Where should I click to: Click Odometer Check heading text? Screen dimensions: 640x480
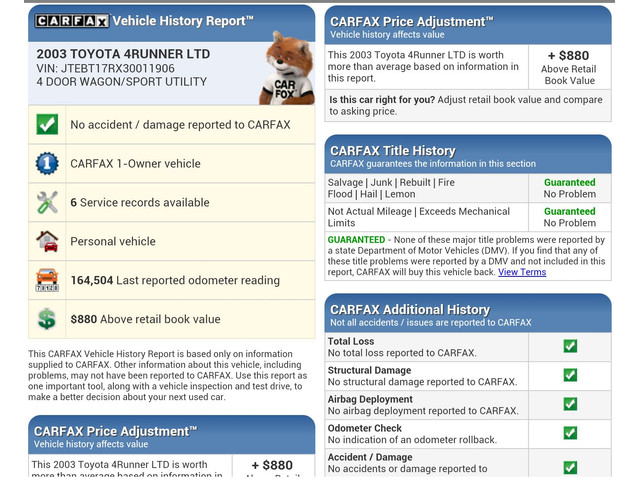364,428
